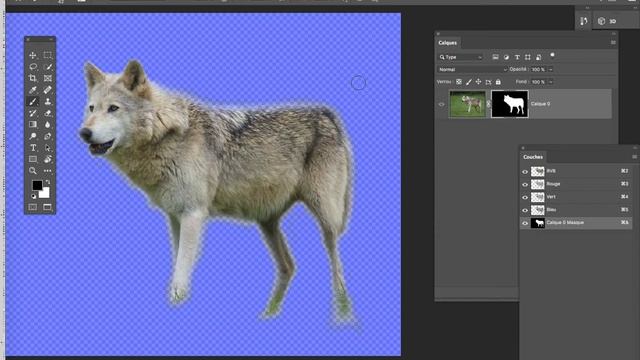Image resolution: width=640 pixels, height=360 pixels.
Task: Select the Clone Stamp tool
Action: [47, 101]
